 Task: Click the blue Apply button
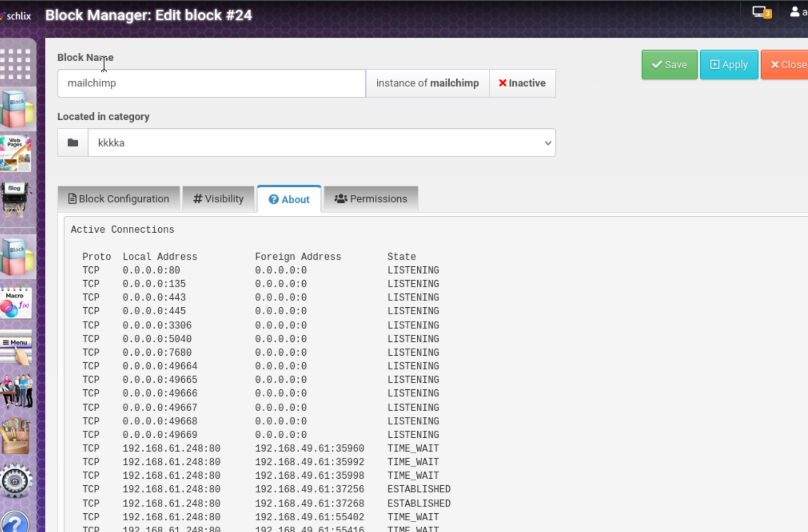point(729,65)
